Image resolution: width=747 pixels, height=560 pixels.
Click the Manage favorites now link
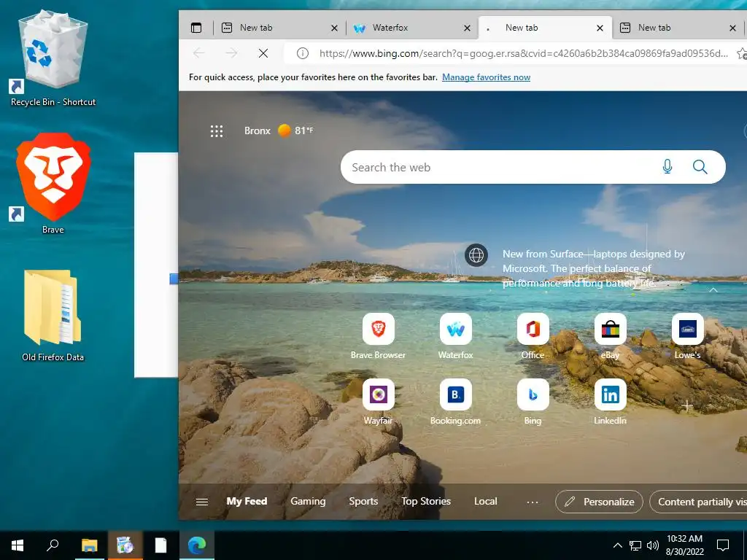pyautogui.click(x=486, y=77)
